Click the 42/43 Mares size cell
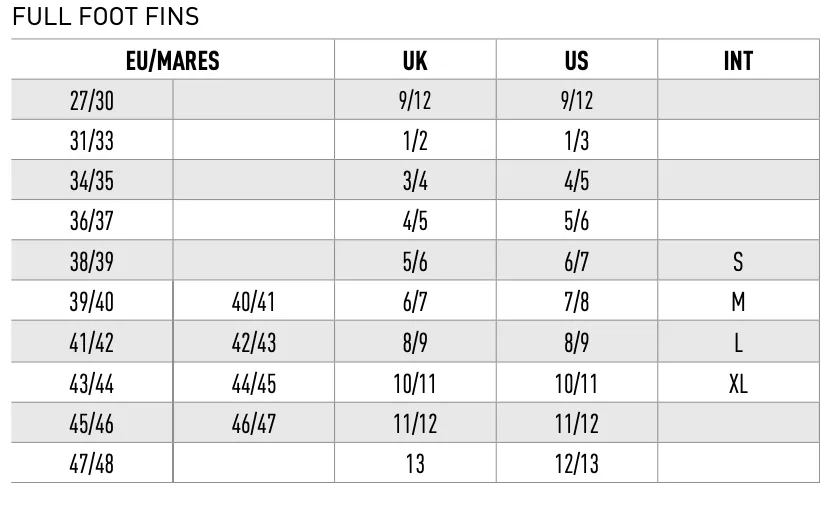This screenshot has height=510, width=832. (254, 342)
